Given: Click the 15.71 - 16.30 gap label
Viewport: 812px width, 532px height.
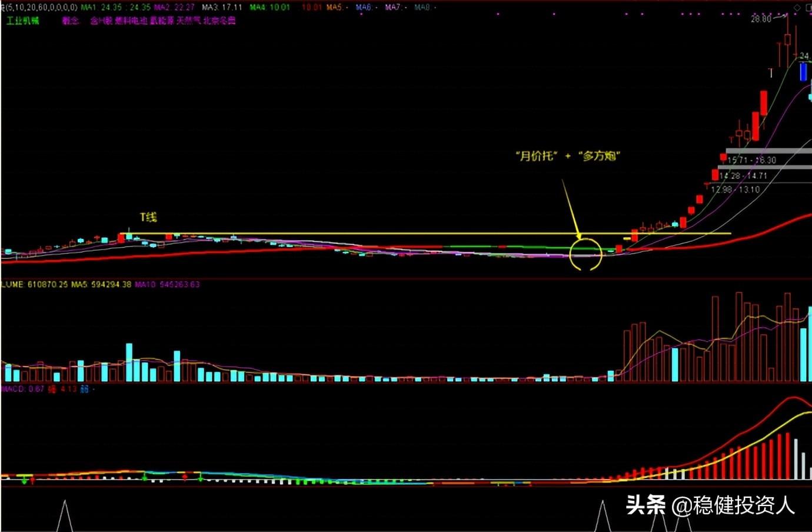Looking at the screenshot, I should click(x=751, y=160).
